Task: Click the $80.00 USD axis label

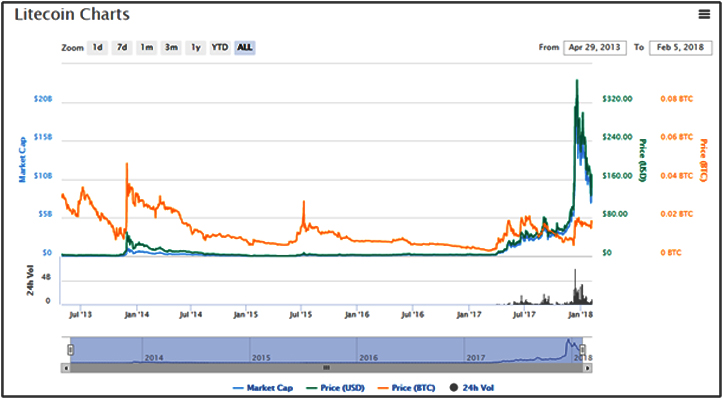Action: [615, 214]
